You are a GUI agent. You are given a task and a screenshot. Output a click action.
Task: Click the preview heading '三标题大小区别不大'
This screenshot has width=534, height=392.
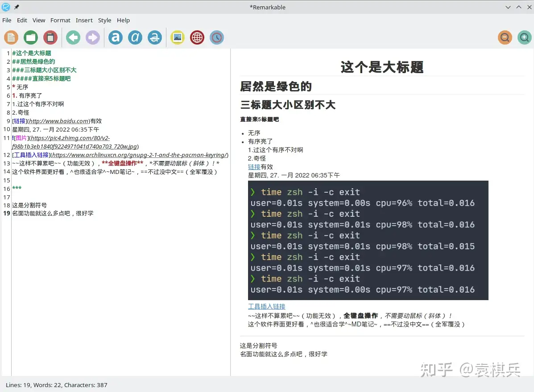click(x=288, y=105)
